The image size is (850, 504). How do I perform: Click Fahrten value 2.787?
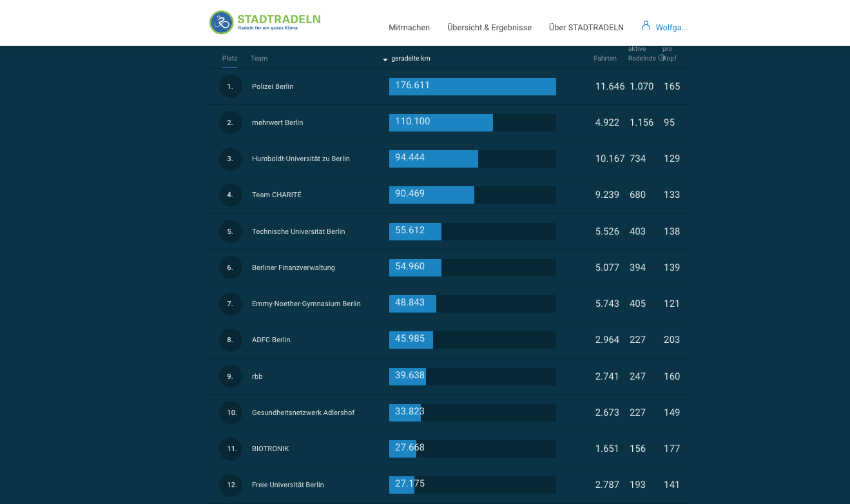click(607, 485)
